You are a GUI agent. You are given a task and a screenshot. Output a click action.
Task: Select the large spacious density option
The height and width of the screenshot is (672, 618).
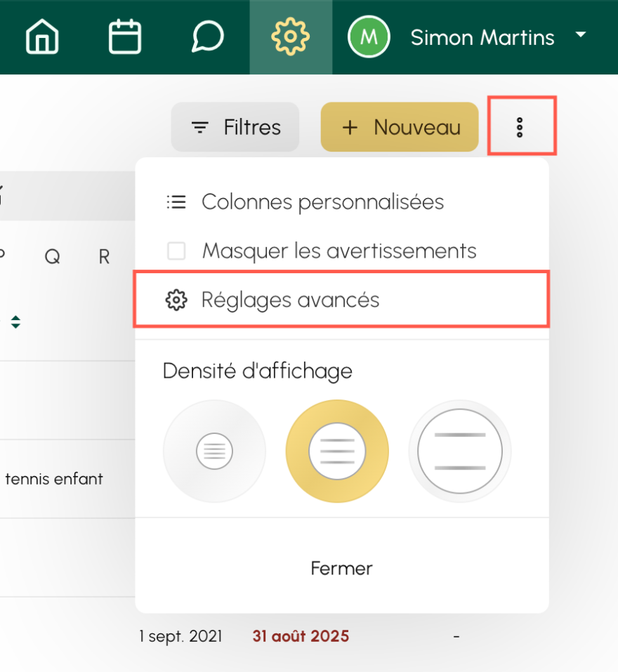[460, 451]
